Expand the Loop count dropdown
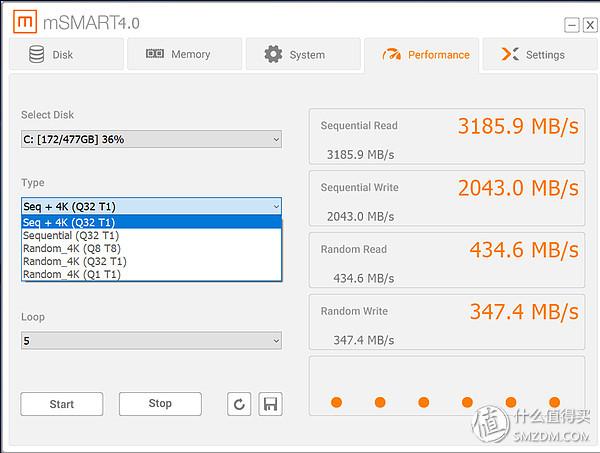Screen dimensions: 600x453 [x=152, y=341]
